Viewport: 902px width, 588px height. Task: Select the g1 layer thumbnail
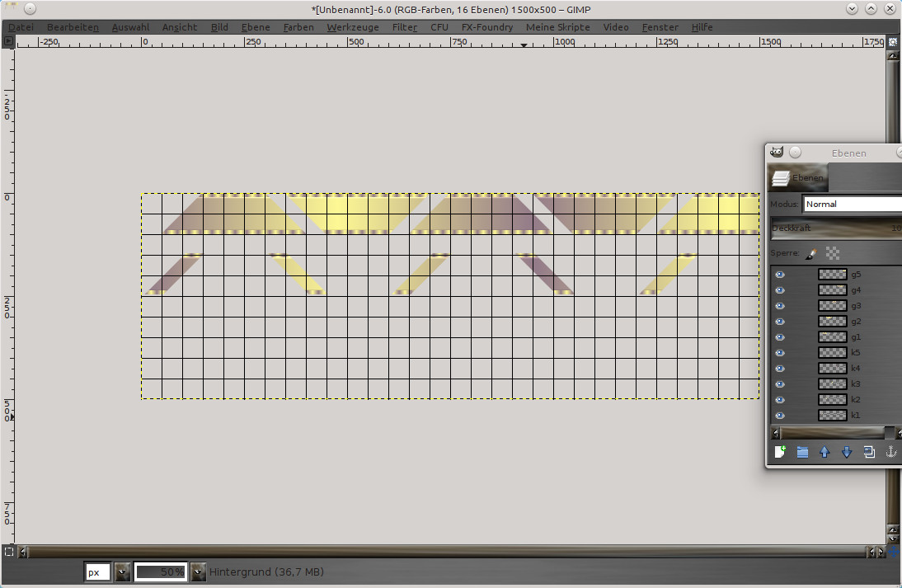coord(832,337)
